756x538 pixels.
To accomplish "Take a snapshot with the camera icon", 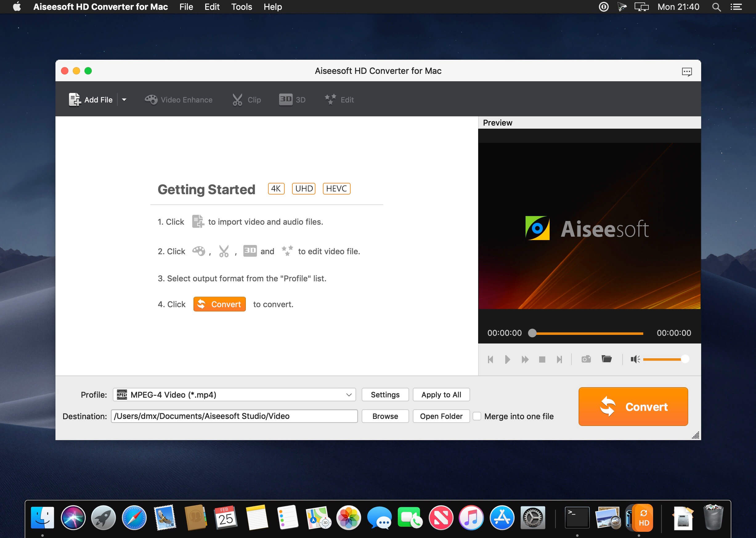I will pos(586,359).
